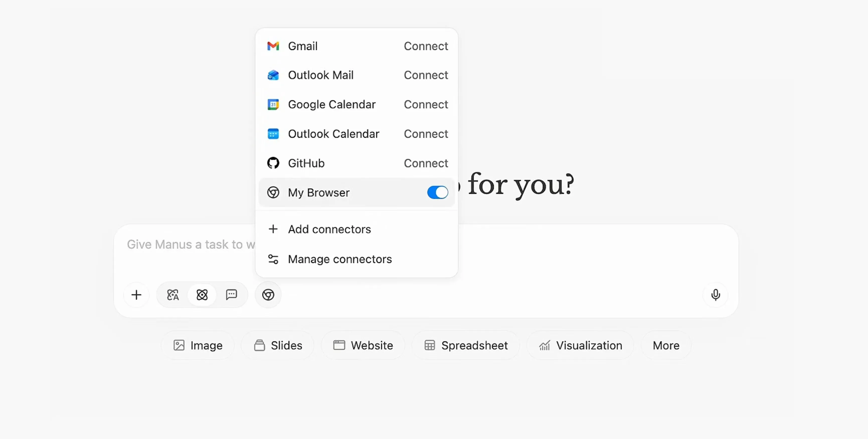Select the Google Calendar row label

331,104
